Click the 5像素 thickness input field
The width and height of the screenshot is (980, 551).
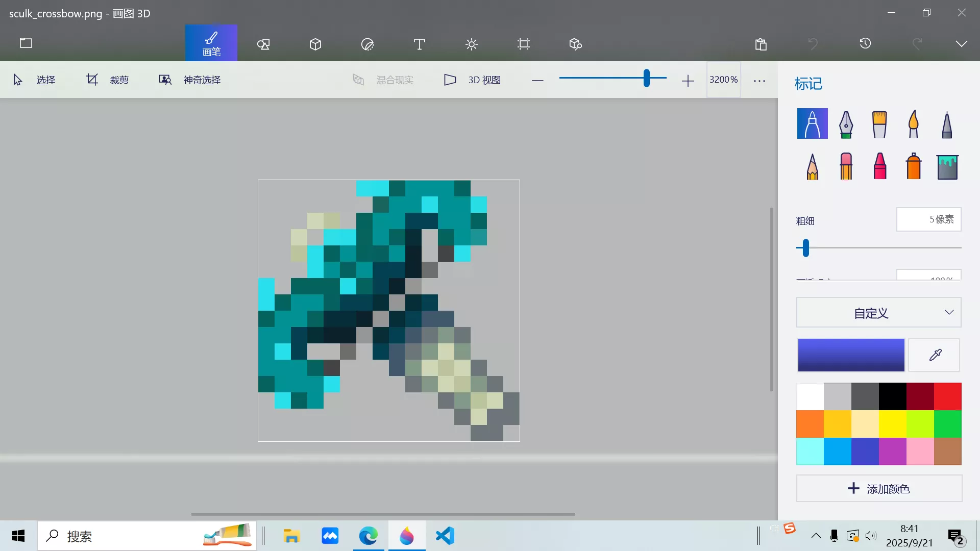point(928,219)
